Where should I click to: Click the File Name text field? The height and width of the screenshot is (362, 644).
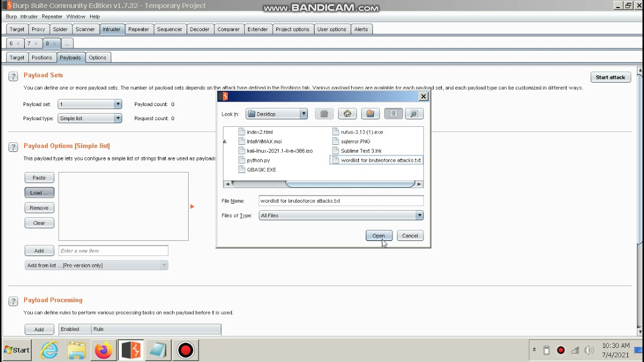[x=341, y=201]
